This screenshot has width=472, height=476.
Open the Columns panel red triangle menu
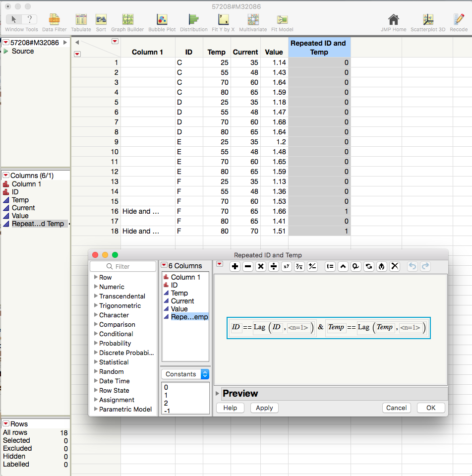[6, 175]
